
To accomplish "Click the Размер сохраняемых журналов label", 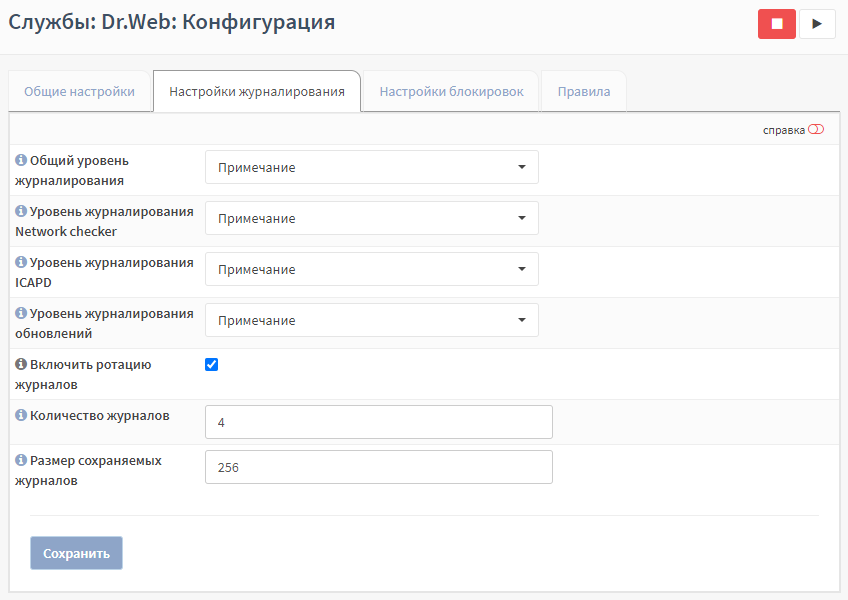I will point(89,470).
